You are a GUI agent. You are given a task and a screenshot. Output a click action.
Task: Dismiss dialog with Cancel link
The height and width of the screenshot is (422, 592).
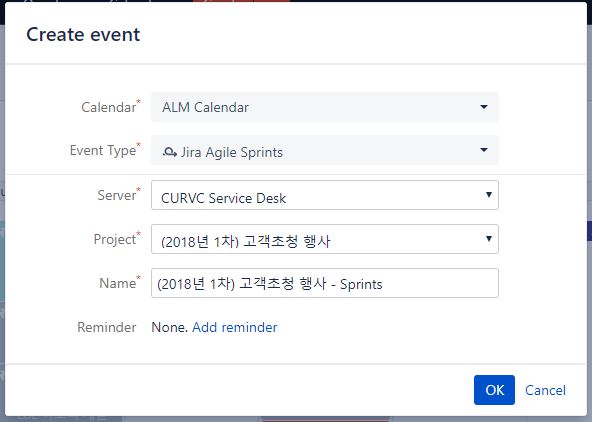(545, 390)
